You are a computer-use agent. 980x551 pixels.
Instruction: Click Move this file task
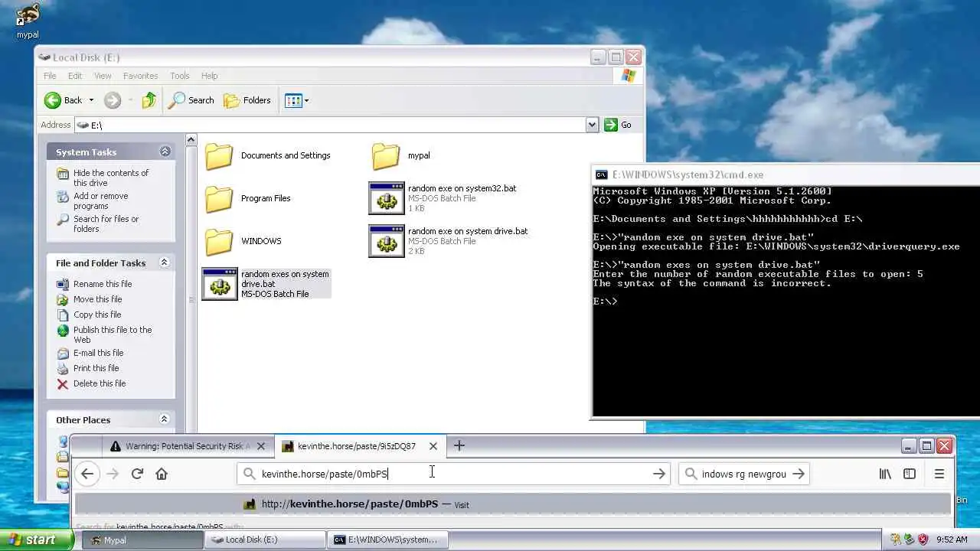[x=97, y=299]
